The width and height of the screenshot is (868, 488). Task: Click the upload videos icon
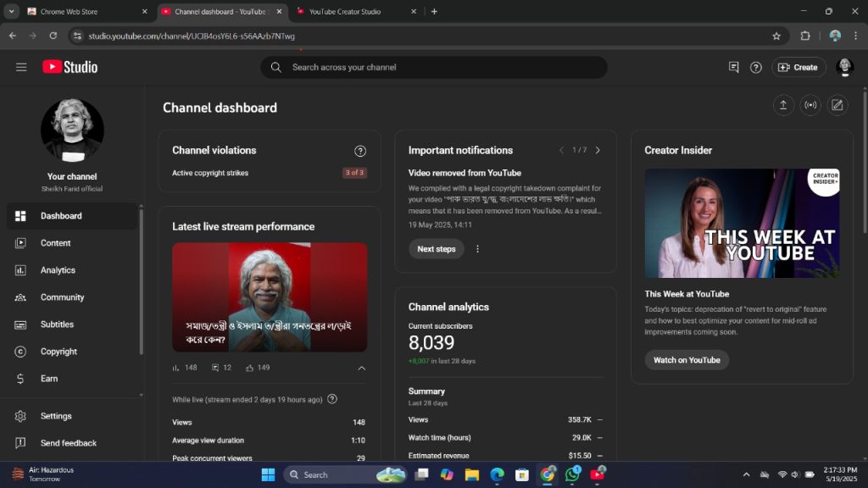point(782,105)
